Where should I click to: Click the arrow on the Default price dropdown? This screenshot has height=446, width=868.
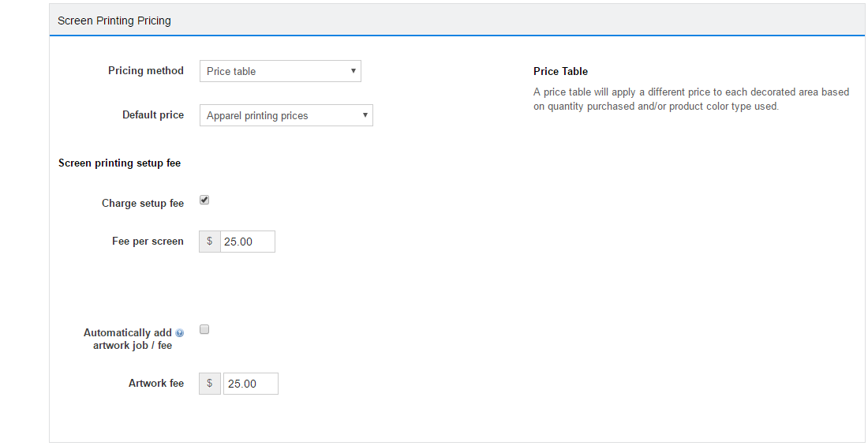pyautogui.click(x=365, y=115)
